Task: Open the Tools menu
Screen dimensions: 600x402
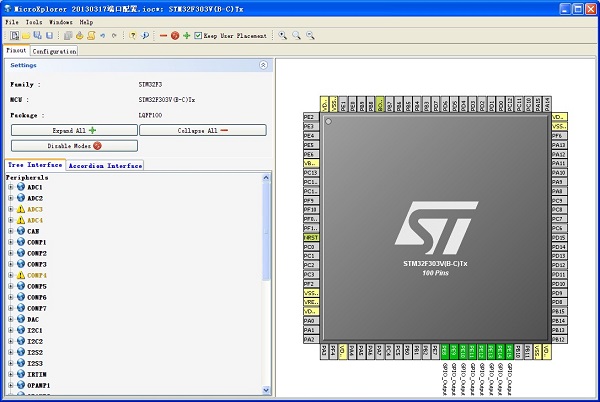Action: click(x=34, y=21)
